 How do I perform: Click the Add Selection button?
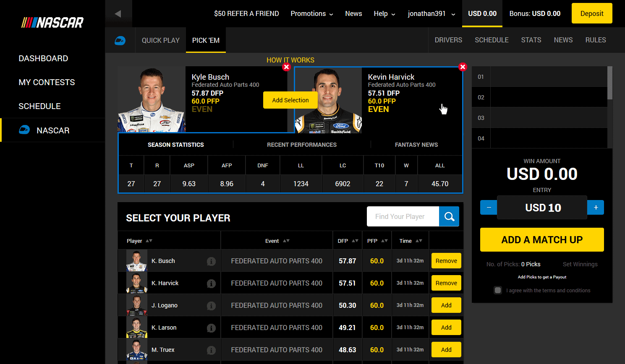pos(290,100)
